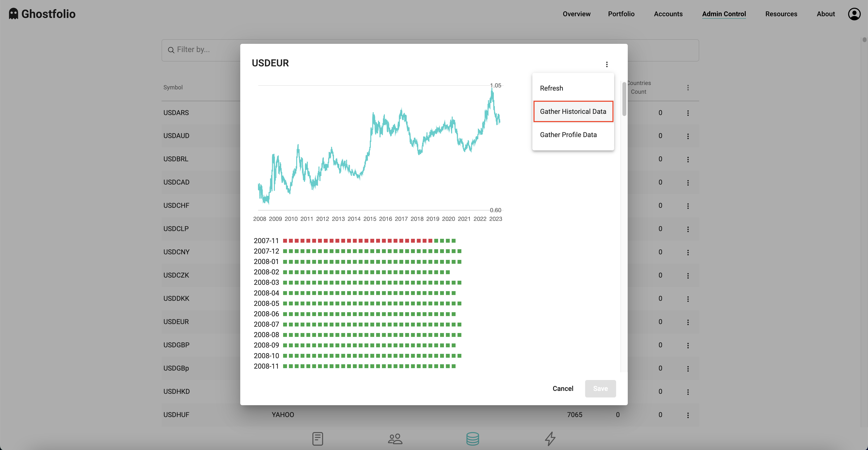The image size is (868, 450).
Task: Open the user account avatar menu
Action: 854,14
